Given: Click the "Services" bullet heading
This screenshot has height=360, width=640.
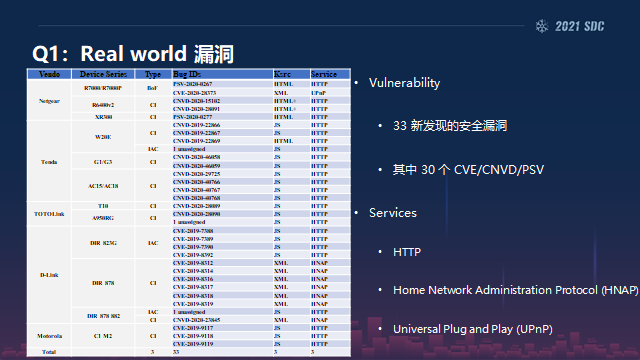Looking at the screenshot, I should click(x=393, y=213).
